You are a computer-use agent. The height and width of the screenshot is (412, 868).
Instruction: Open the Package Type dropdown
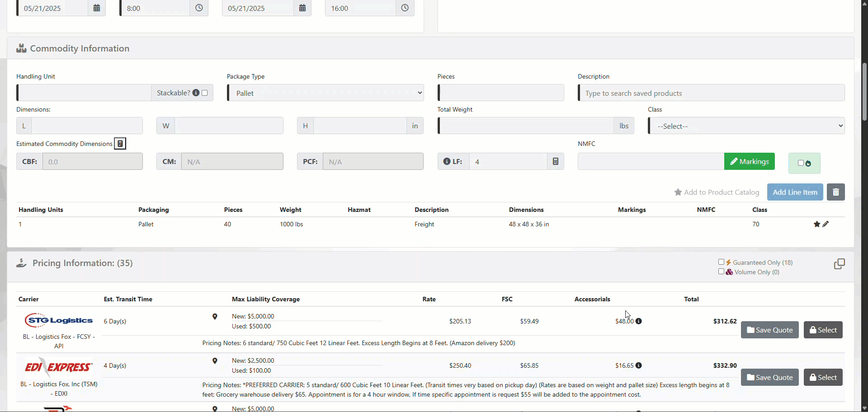click(x=325, y=93)
